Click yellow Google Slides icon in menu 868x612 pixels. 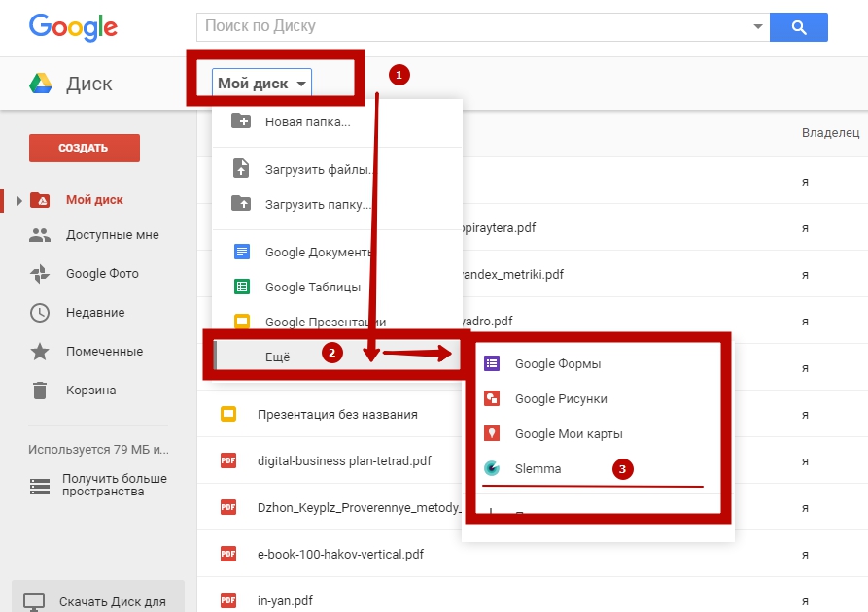(x=242, y=321)
